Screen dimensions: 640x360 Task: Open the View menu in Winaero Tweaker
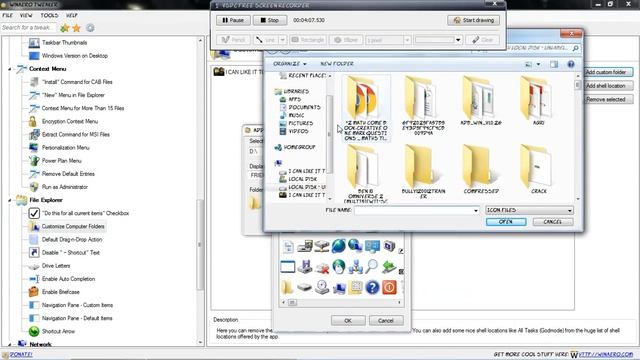26,16
